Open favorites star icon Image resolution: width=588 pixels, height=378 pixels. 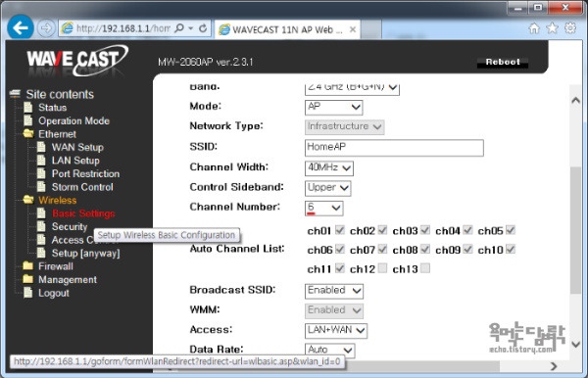pos(552,28)
